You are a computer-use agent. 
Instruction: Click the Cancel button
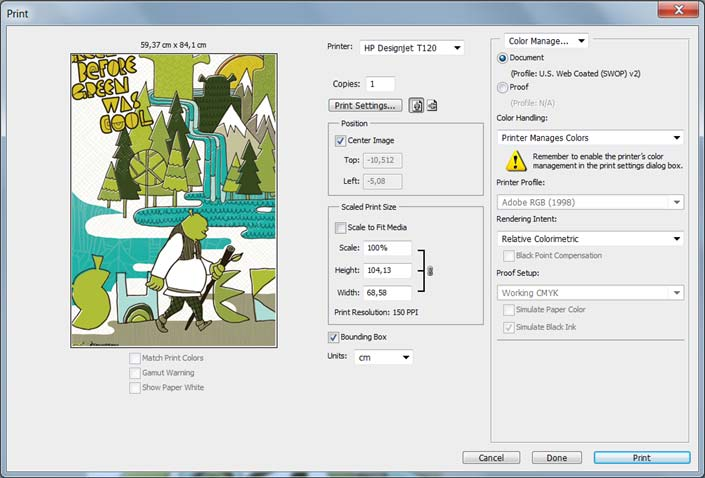[491, 458]
